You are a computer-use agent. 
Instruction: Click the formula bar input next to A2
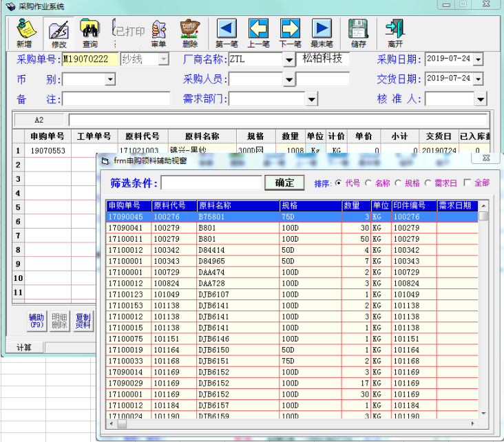point(278,120)
